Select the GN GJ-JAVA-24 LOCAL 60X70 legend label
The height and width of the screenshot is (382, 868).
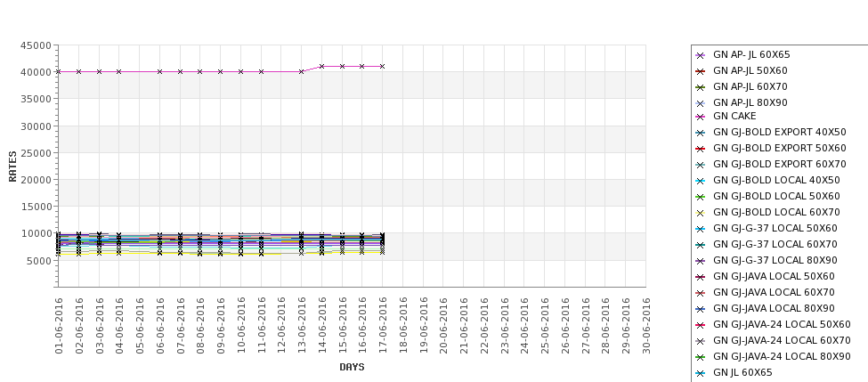(x=782, y=341)
